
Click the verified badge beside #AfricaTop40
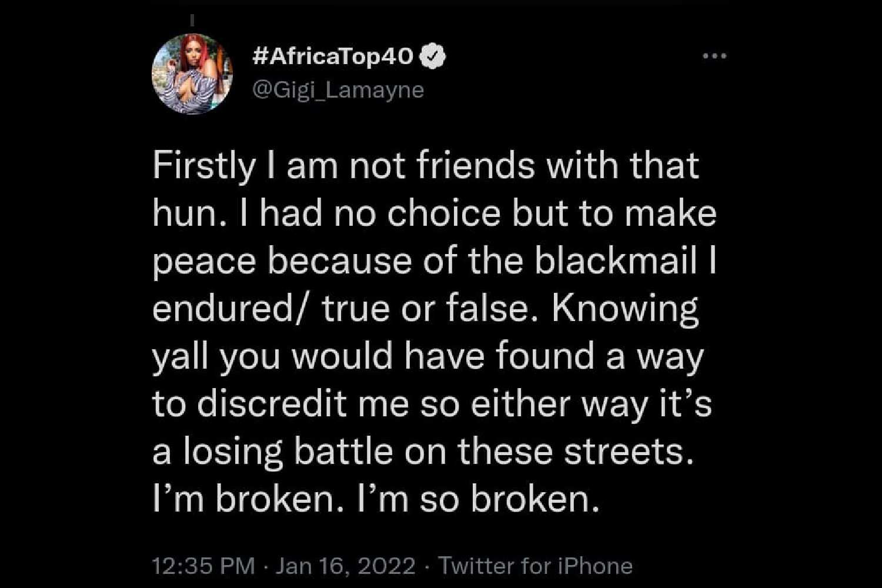coord(433,56)
